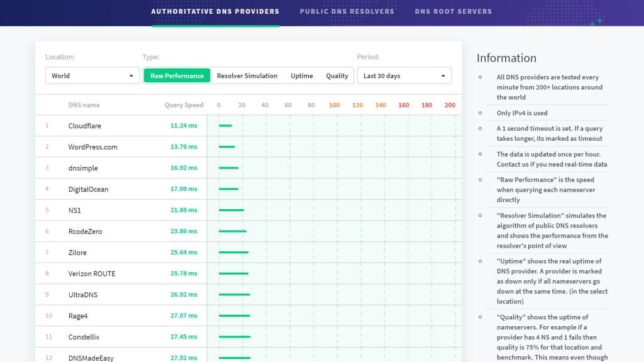The image size is (644, 362).
Task: Click the NS1 green speed bar
Action: tap(231, 210)
